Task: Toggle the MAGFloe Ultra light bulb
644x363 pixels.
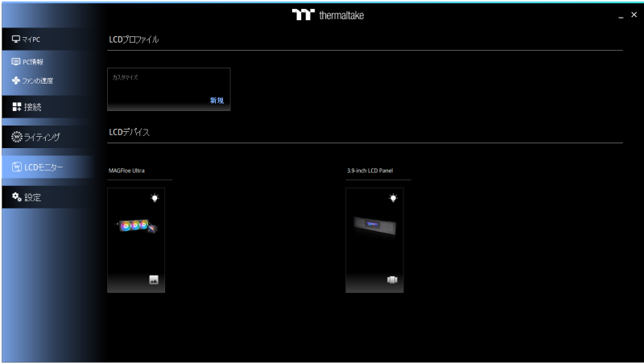Action: coord(155,198)
